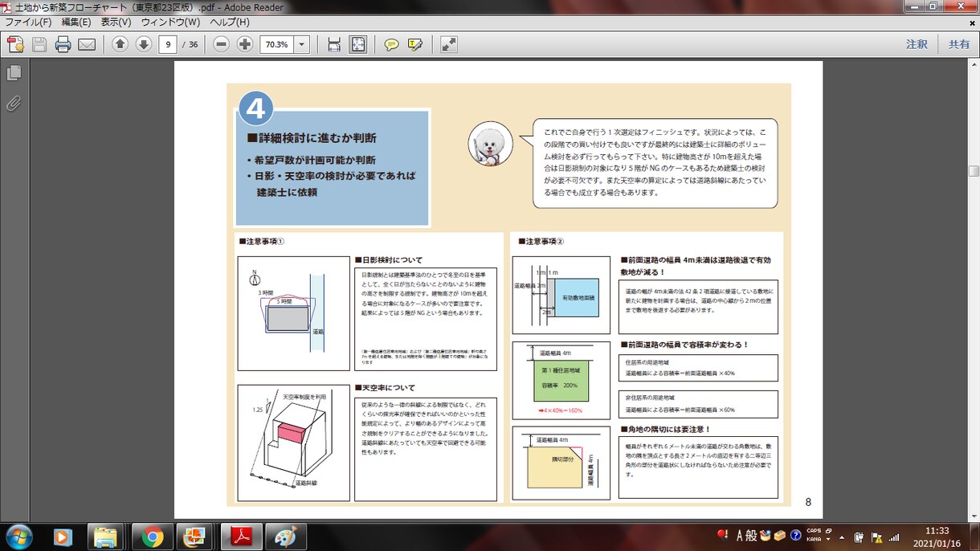Viewport: 980px width, 551px height.
Task: Open the ファイル(F) menu
Action: (28, 22)
